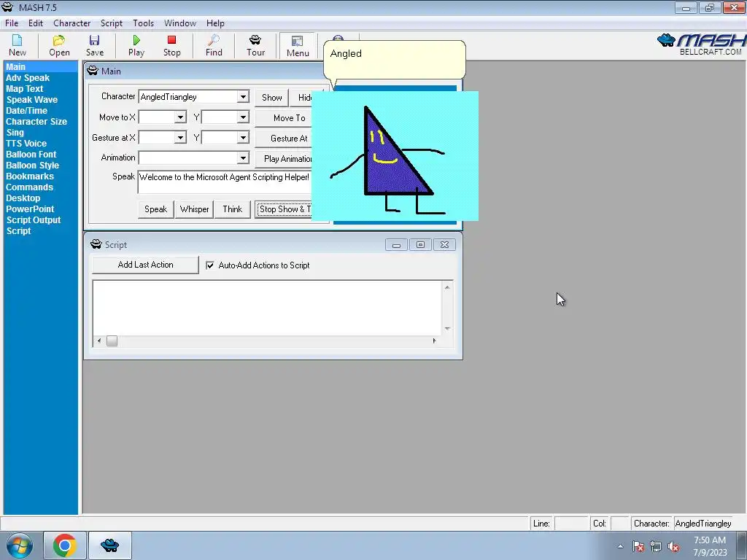The height and width of the screenshot is (560, 747).
Task: Expand the Animation dropdown
Action: point(243,157)
